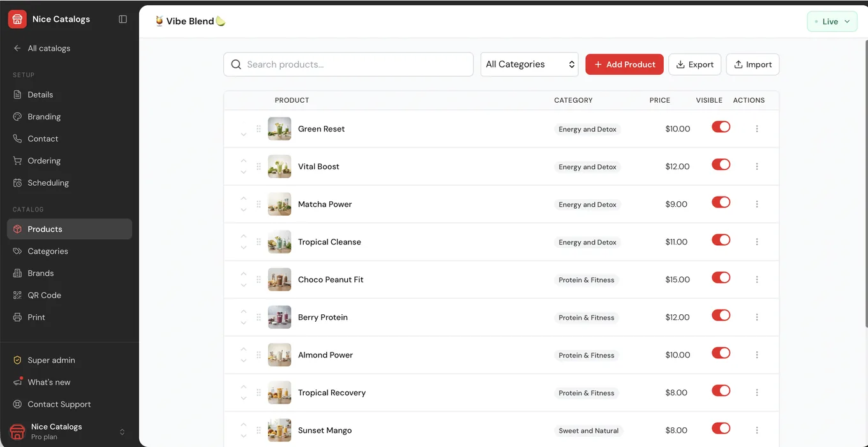Open actions menu for Vital Boost

click(757, 167)
